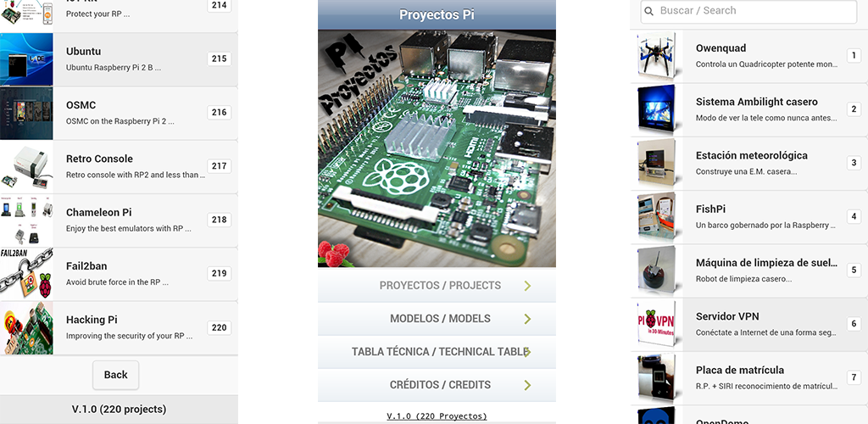The image size is (868, 424).
Task: Select the Hacking Pi title
Action: (92, 320)
